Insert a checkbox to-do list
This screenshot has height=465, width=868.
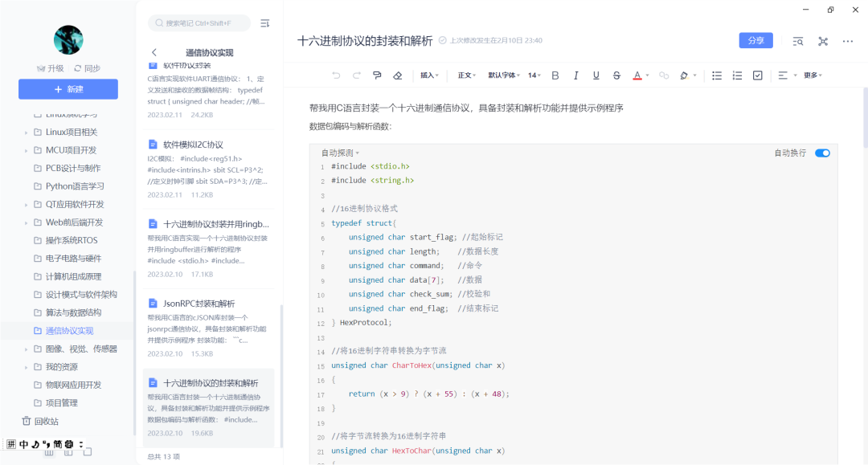758,75
